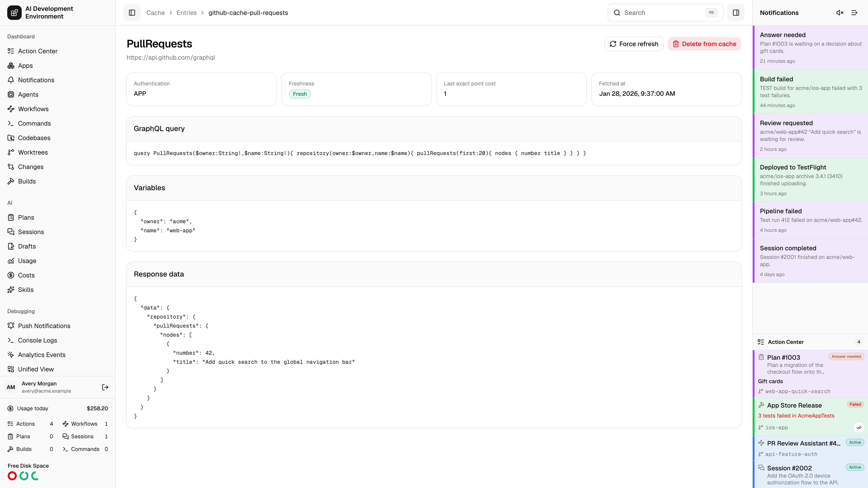Open the Deployed to TestFlight notification
Viewport: 868px width, 488px height.
click(810, 180)
